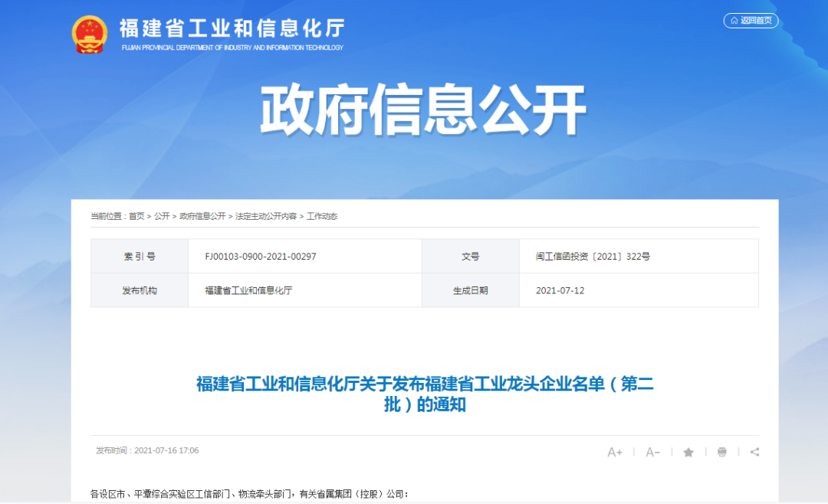Click the 索引号 label cell
828x504 pixels.
[x=140, y=257]
